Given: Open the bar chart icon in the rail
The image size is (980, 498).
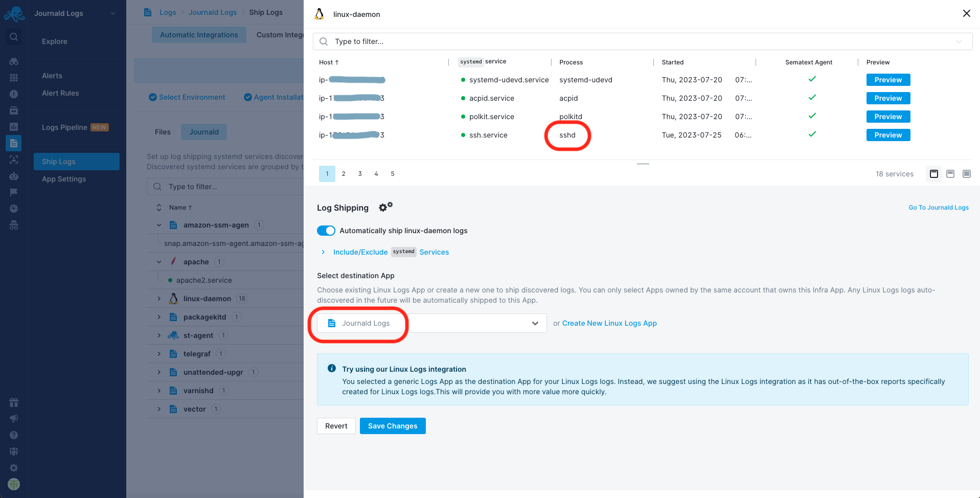Looking at the screenshot, I should [14, 127].
